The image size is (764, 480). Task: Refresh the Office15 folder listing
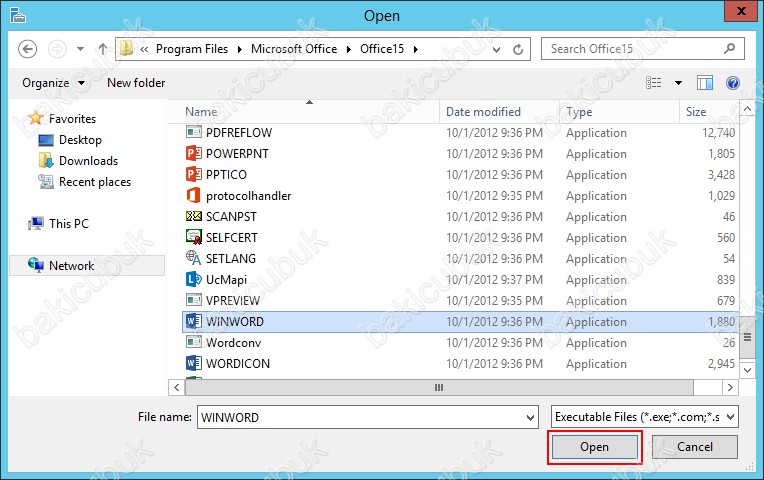pos(518,49)
